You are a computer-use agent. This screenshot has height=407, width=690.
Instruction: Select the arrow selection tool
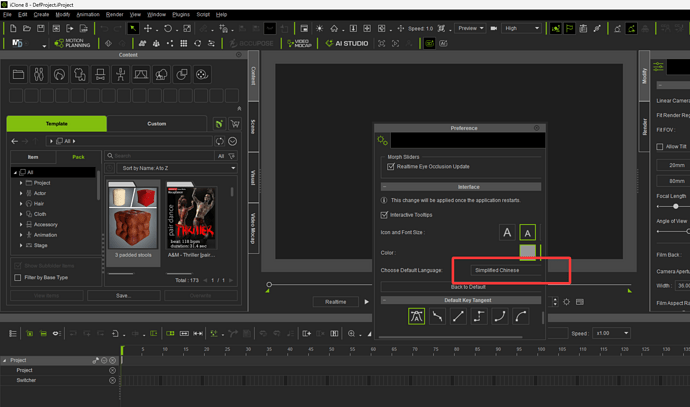[133, 28]
